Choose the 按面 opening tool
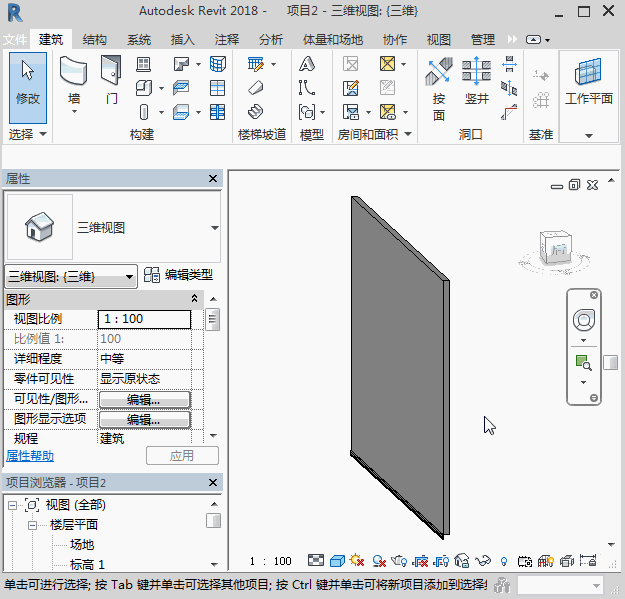This screenshot has height=599, width=625. 439,86
